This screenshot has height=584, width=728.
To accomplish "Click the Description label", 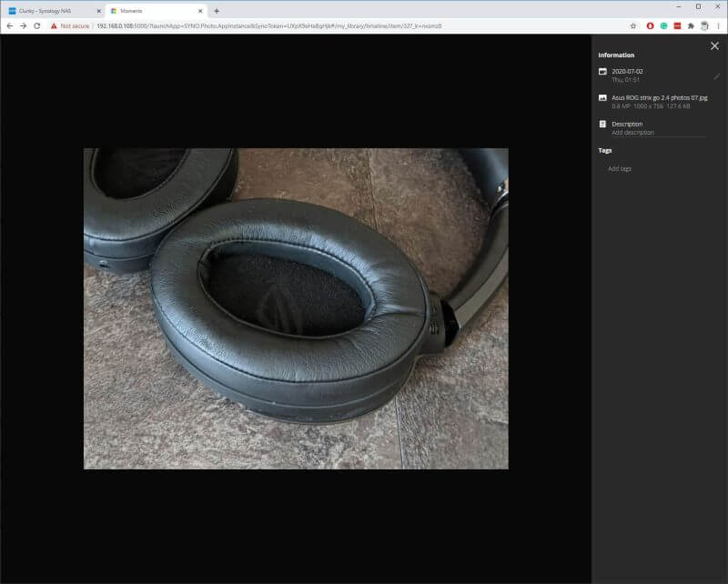I will (627, 124).
